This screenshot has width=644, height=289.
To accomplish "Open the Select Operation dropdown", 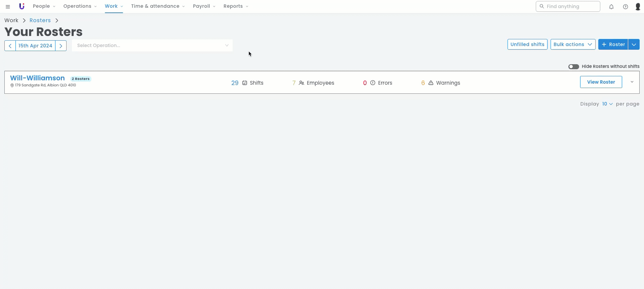I will click(152, 45).
